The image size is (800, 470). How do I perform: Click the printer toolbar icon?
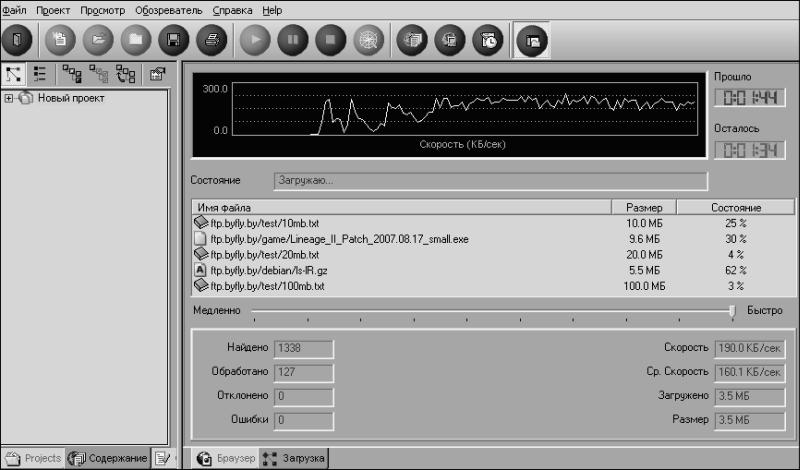(x=211, y=41)
